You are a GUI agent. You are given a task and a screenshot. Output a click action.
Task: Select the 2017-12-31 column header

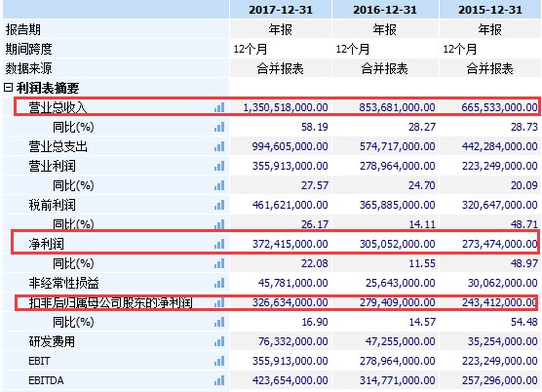tap(281, 10)
